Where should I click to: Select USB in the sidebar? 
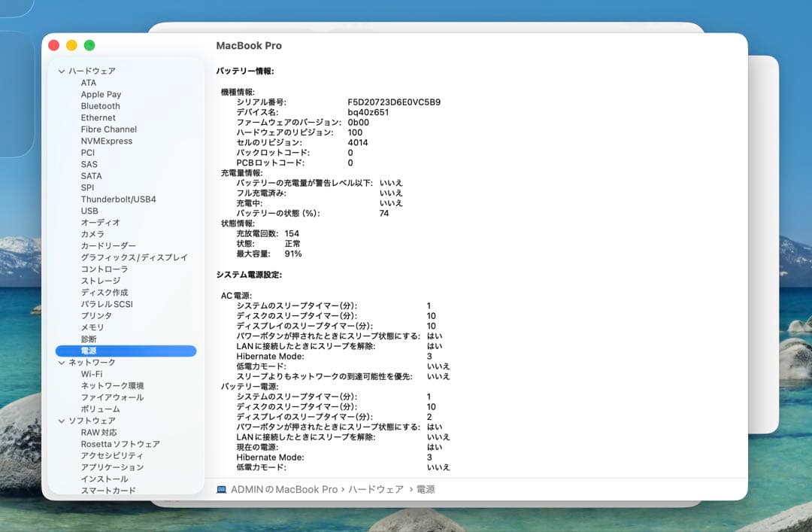(89, 211)
